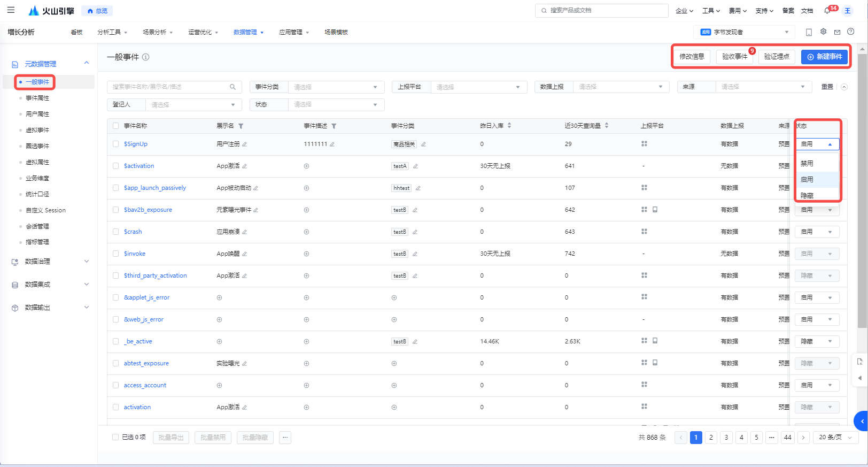Toggle the select-all header checkbox
The image size is (868, 467).
pos(115,126)
